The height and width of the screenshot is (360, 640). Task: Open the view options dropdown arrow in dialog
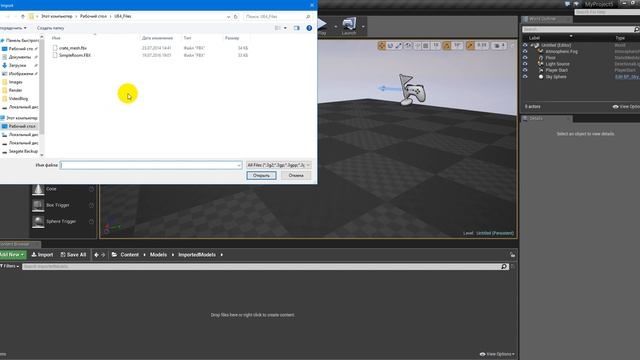tap(285, 28)
